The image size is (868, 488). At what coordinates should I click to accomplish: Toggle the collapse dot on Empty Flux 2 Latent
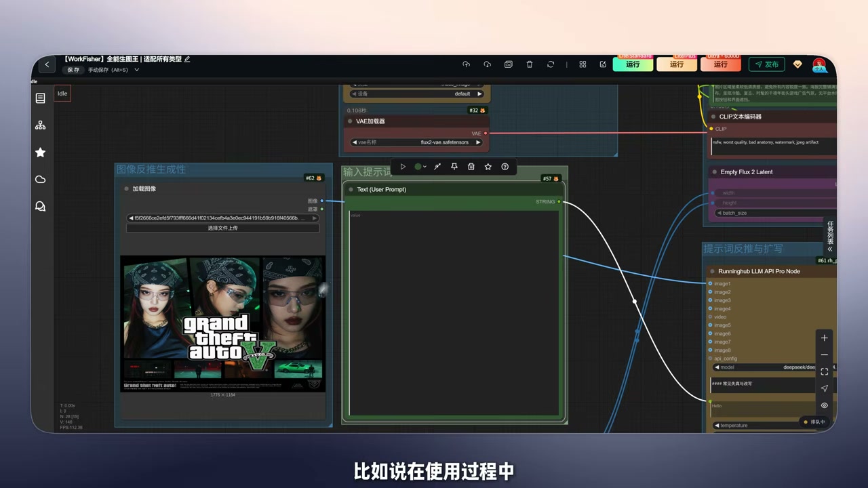713,172
